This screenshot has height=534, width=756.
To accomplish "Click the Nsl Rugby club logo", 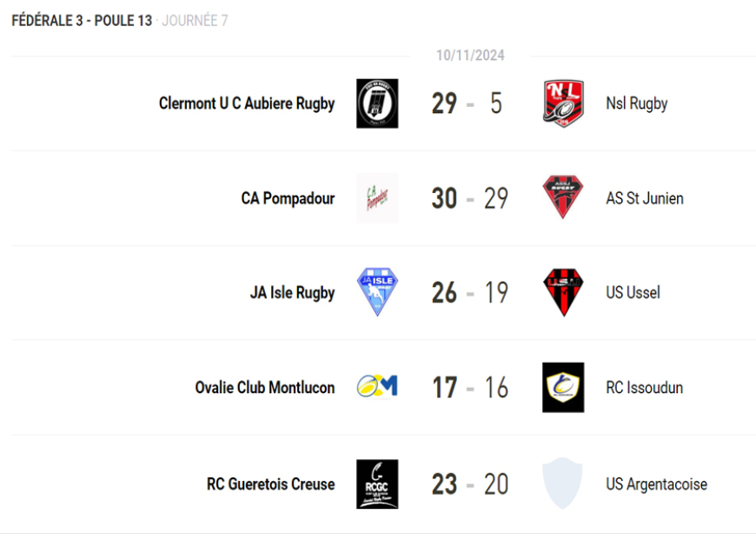I will 563,103.
